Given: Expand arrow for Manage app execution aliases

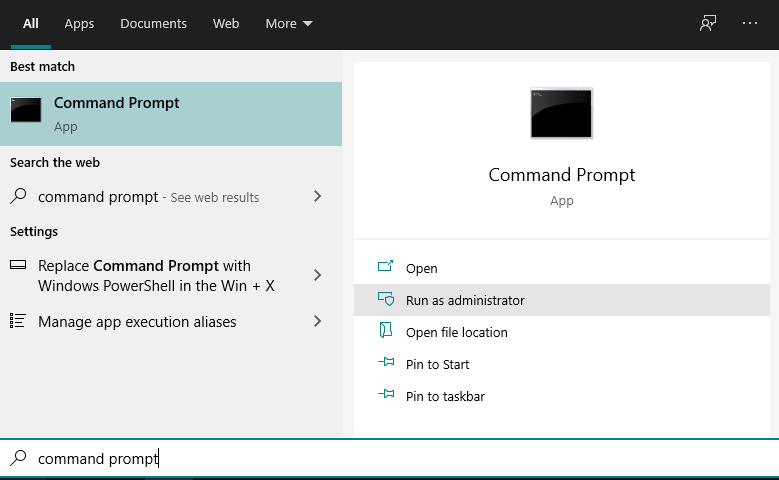Looking at the screenshot, I should pyautogui.click(x=317, y=321).
